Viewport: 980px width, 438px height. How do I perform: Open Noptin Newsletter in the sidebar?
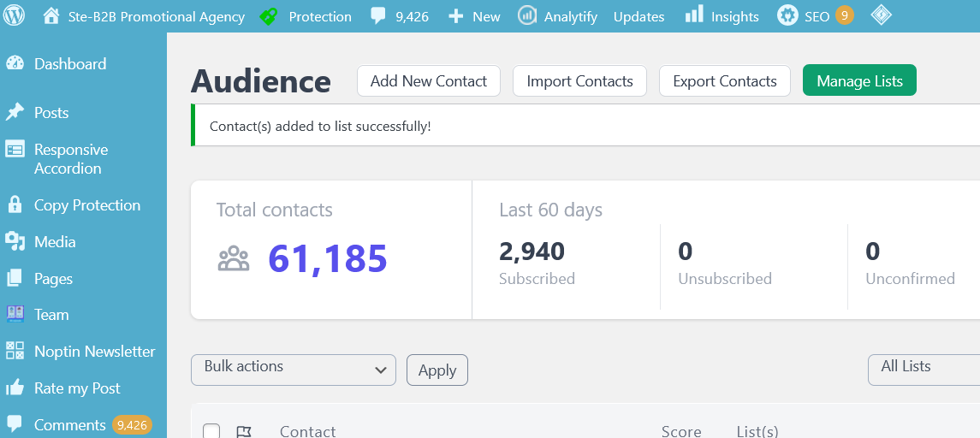(94, 352)
